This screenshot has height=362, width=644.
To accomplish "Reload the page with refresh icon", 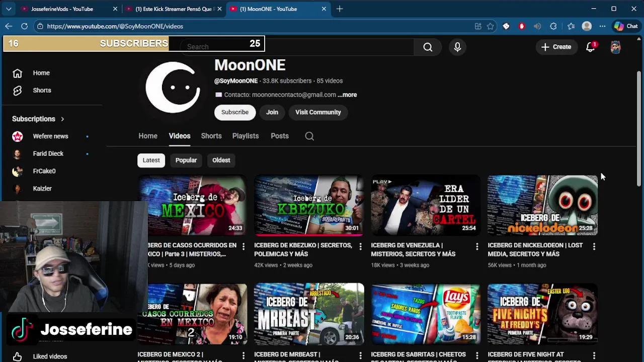I will click(24, 26).
